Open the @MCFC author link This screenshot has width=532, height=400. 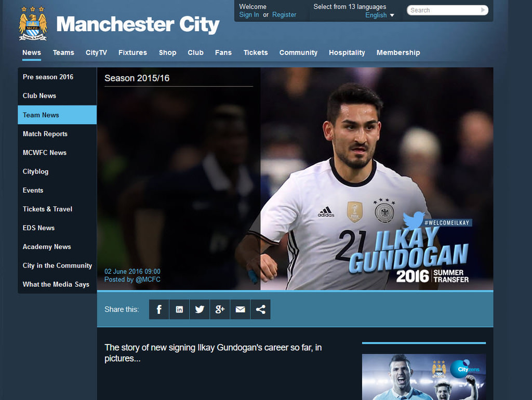pyautogui.click(x=148, y=279)
